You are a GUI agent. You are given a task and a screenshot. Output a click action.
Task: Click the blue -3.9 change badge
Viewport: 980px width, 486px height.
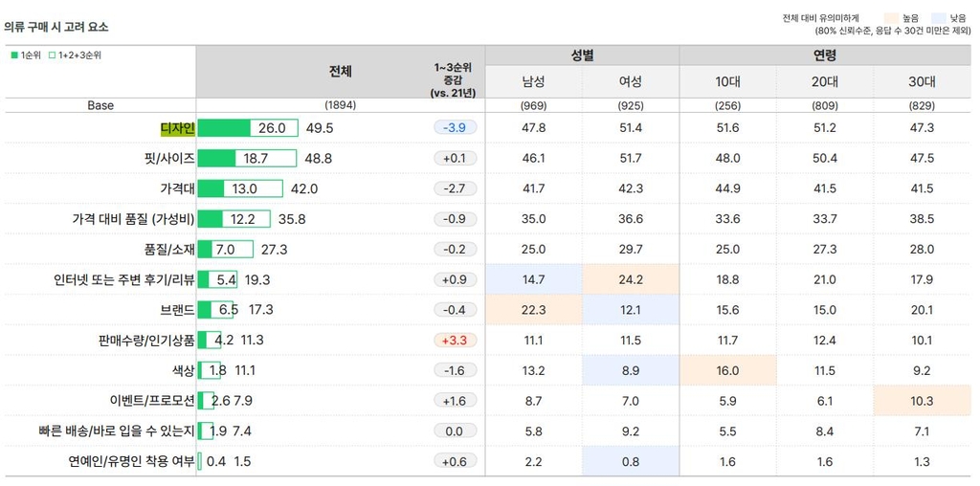[x=455, y=128]
